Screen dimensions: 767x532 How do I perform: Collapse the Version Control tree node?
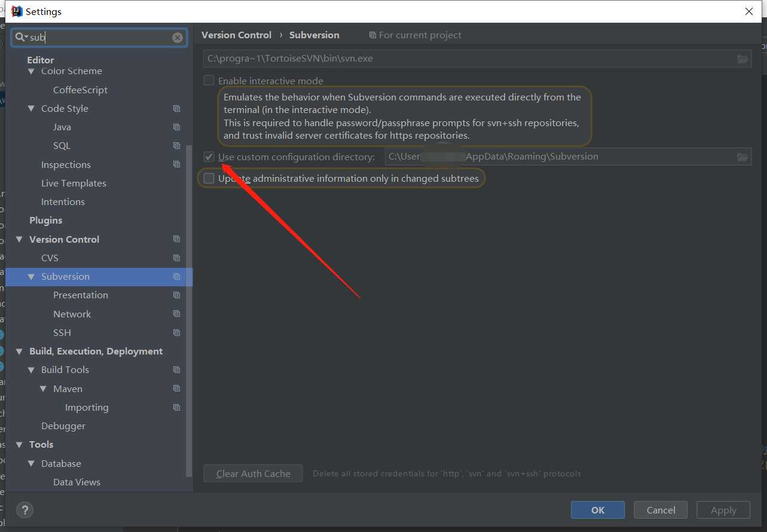(x=19, y=240)
